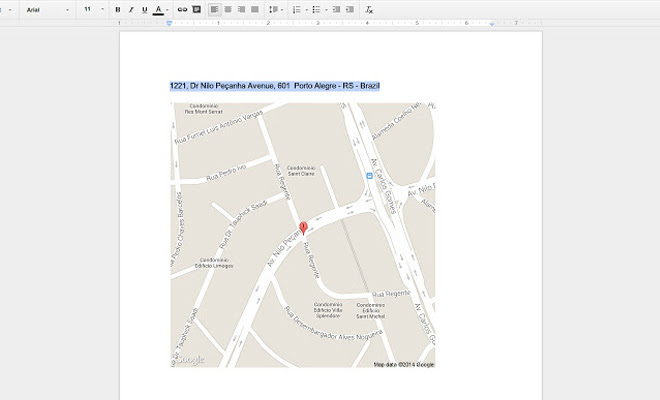Viewport: 660px width, 400px height.
Task: Click the 'Rua Desembargador Alves Nogueira' label
Action: [333, 325]
